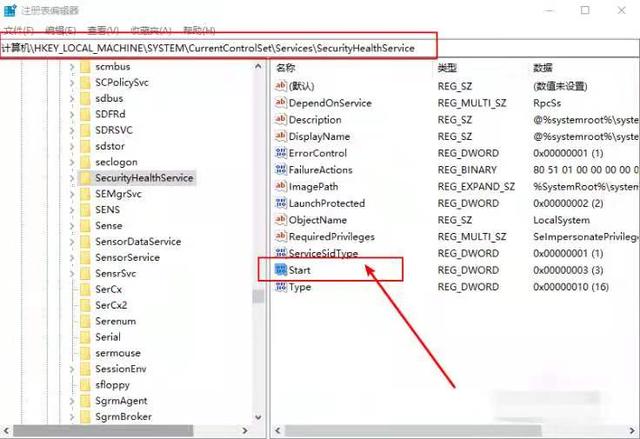Expand the SessionEnv tree node
Viewport: 640px width, 439px height.
pyautogui.click(x=72, y=369)
